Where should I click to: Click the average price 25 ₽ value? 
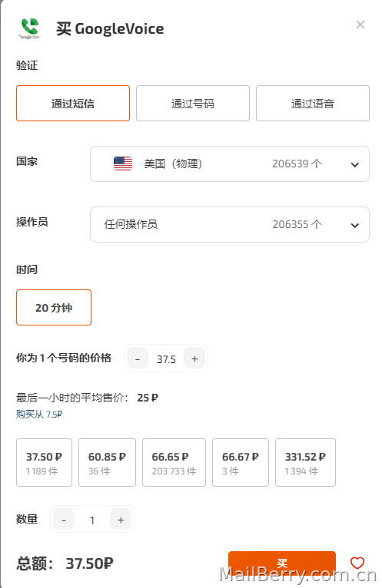tap(148, 398)
